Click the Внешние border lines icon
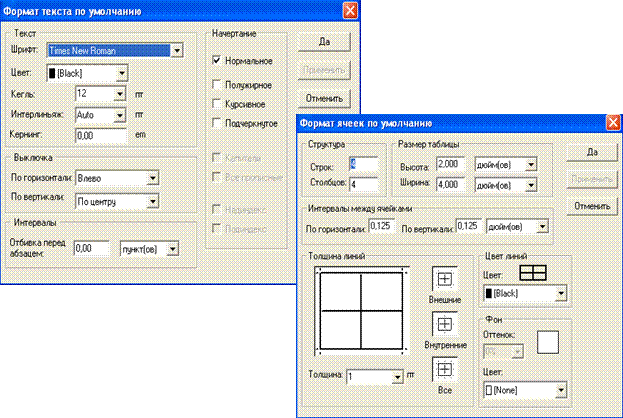This screenshot has height=418, width=623. click(x=444, y=278)
